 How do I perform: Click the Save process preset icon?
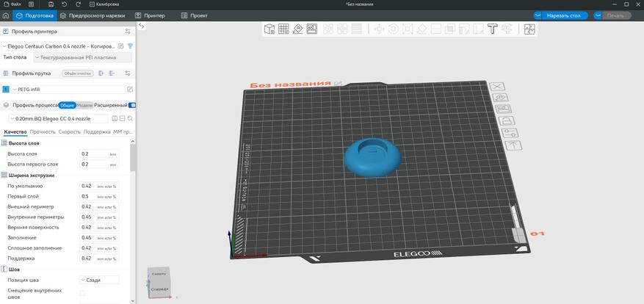point(114,118)
